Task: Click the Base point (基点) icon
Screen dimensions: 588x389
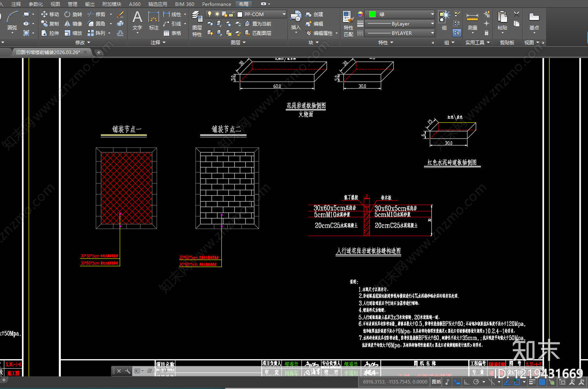Action: click(x=534, y=17)
